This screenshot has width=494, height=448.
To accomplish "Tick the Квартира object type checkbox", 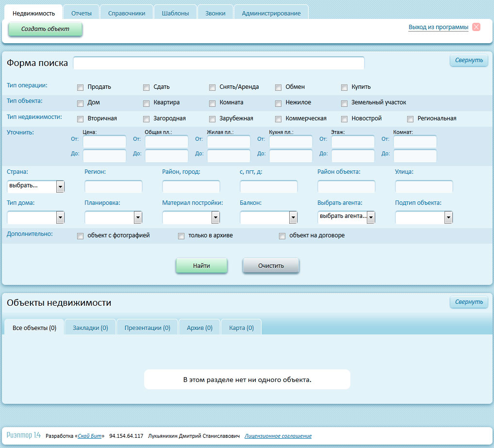I will pyautogui.click(x=147, y=103).
